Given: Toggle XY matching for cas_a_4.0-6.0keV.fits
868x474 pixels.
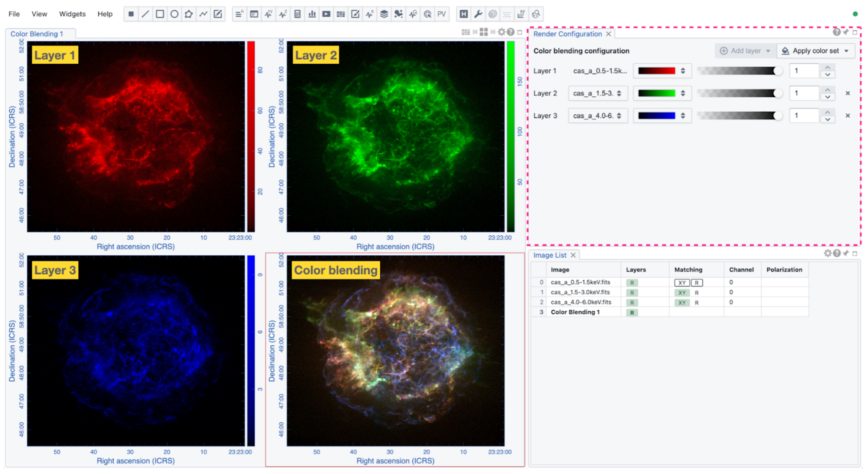Looking at the screenshot, I should click(681, 303).
